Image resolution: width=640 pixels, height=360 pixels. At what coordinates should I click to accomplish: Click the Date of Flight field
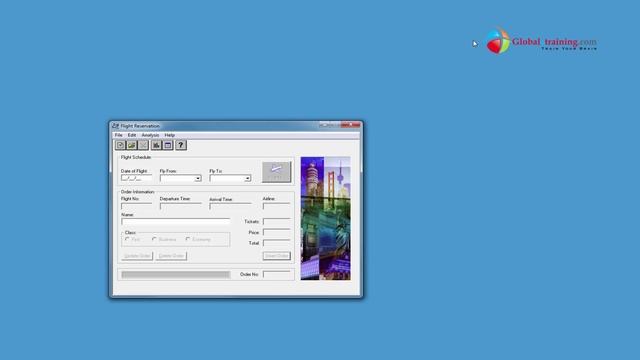[136, 178]
